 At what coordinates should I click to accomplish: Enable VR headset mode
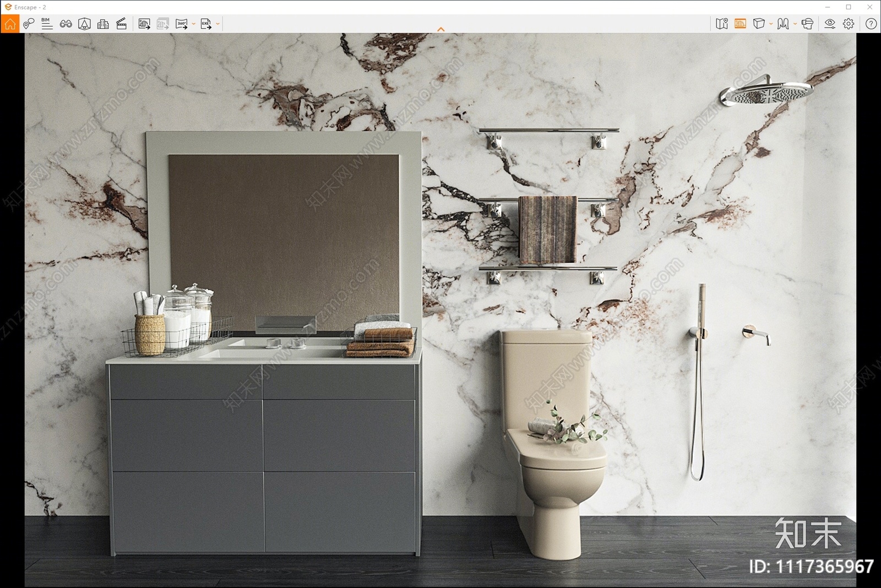[x=808, y=24]
